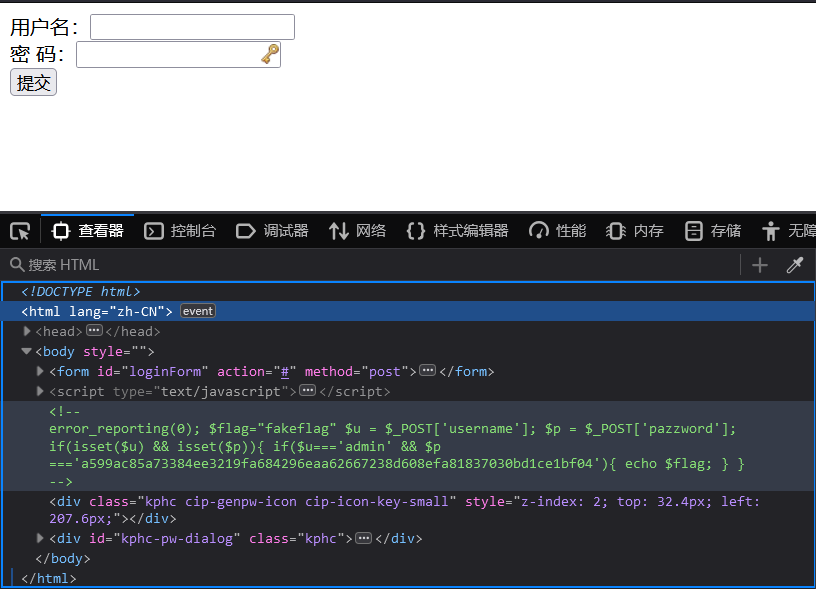The height and width of the screenshot is (589, 816).
Task: Open the Accessibility tab at the toolbar edge
Action: coord(788,231)
